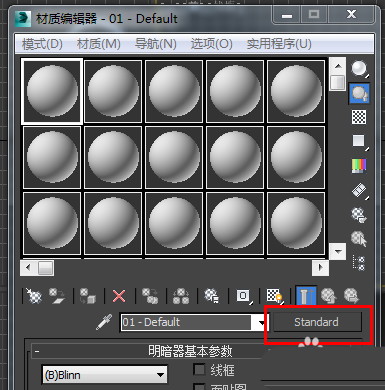Click Select by Material icon
This screenshot has width=385, height=390.
(359, 239)
